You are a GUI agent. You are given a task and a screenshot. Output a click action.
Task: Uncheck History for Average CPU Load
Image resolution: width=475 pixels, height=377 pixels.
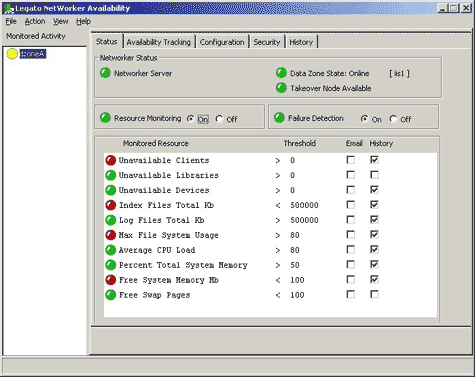click(x=374, y=250)
